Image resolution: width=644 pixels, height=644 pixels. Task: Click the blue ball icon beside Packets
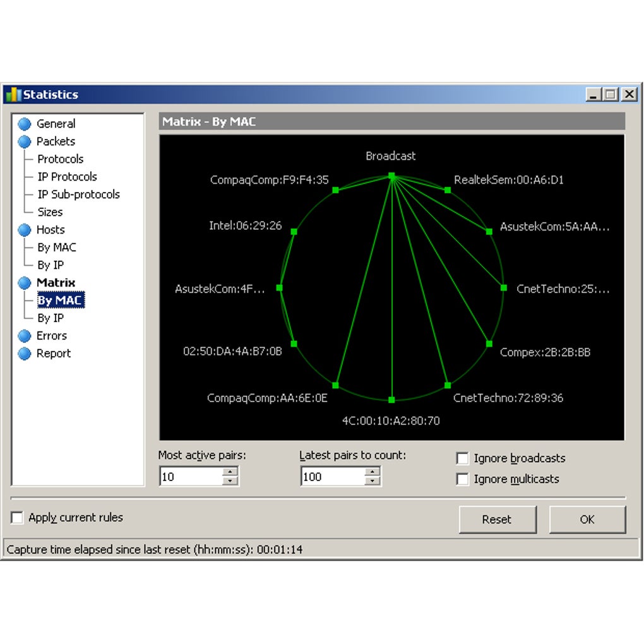coord(24,141)
